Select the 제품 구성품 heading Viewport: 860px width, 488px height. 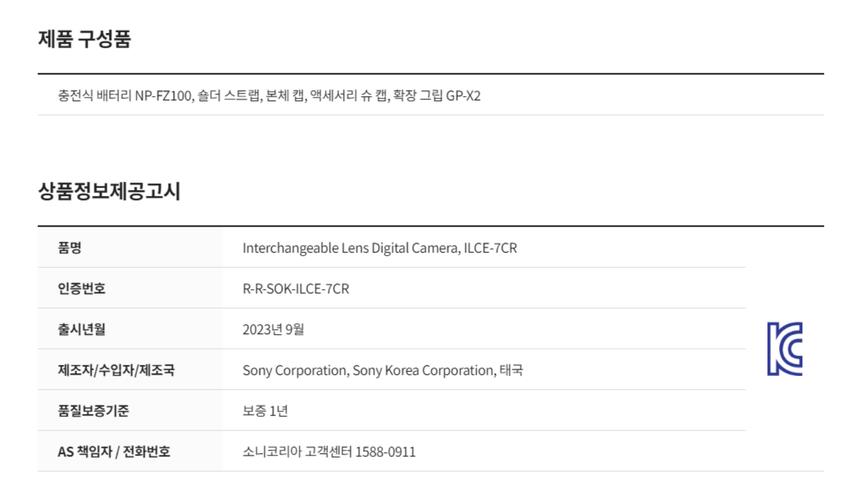click(x=84, y=39)
